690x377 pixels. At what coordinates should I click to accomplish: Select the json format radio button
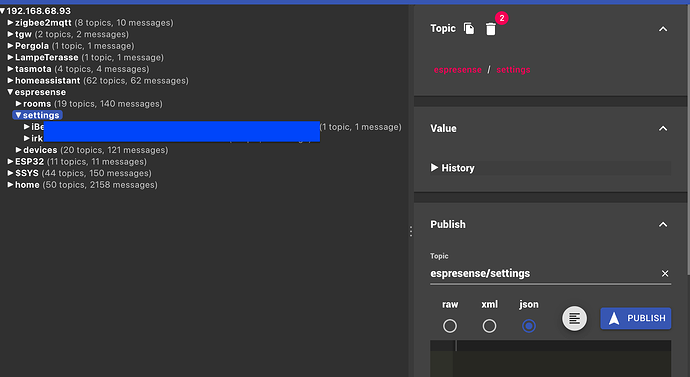(x=529, y=326)
